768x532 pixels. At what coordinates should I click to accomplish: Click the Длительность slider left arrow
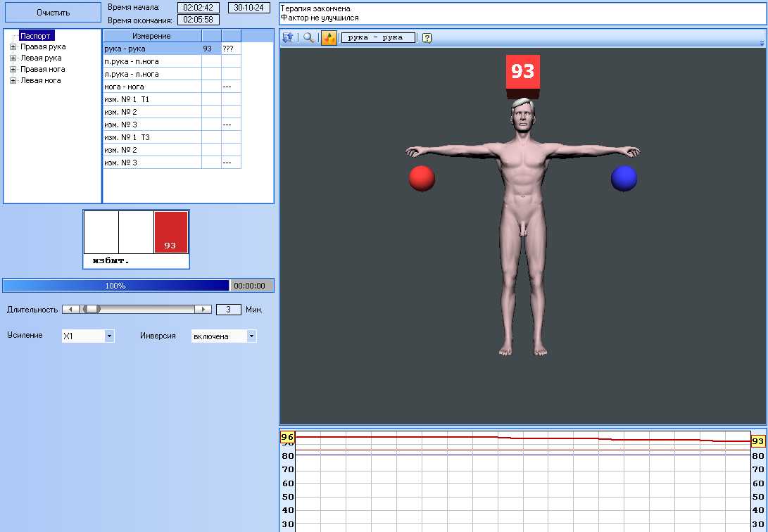point(70,310)
